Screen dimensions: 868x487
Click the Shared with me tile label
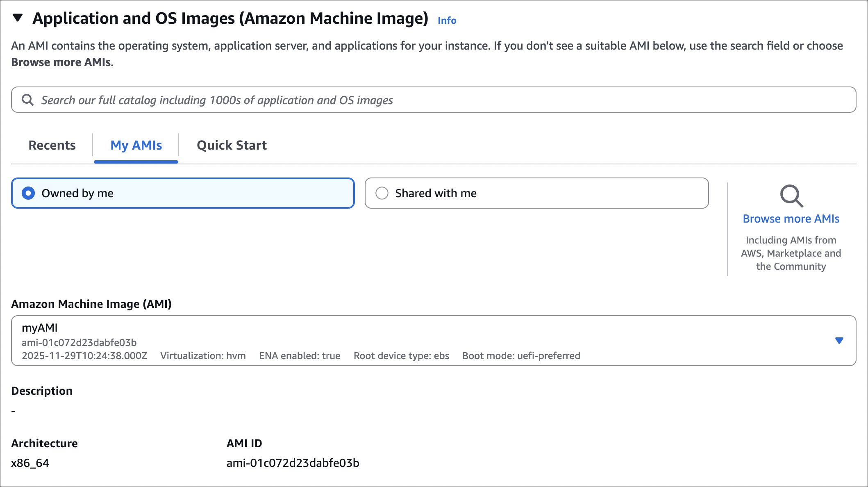coord(436,193)
